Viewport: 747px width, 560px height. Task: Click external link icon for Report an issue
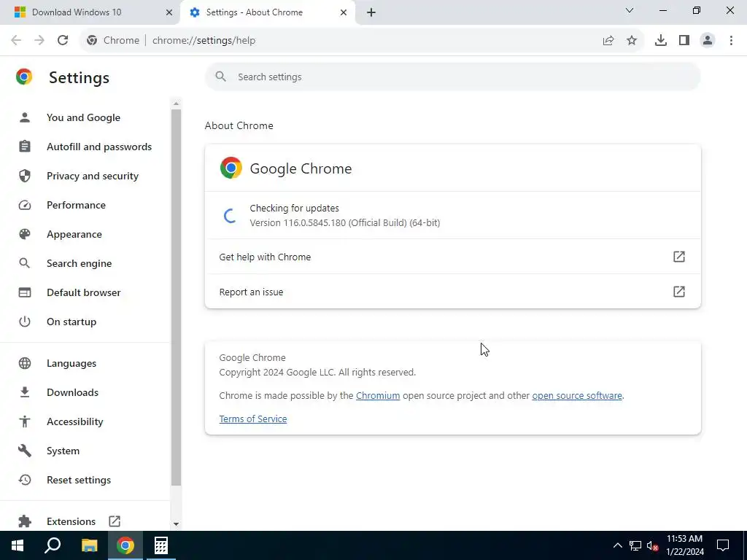pos(679,292)
